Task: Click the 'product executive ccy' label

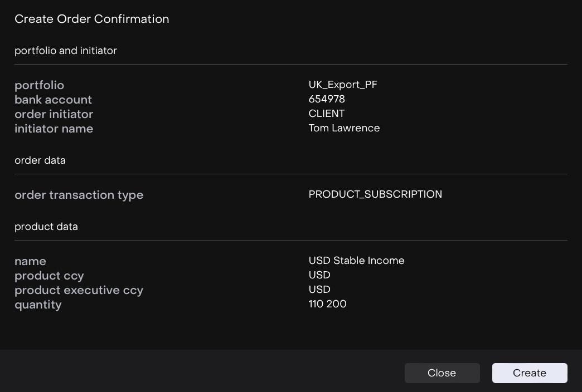Action: coord(79,290)
